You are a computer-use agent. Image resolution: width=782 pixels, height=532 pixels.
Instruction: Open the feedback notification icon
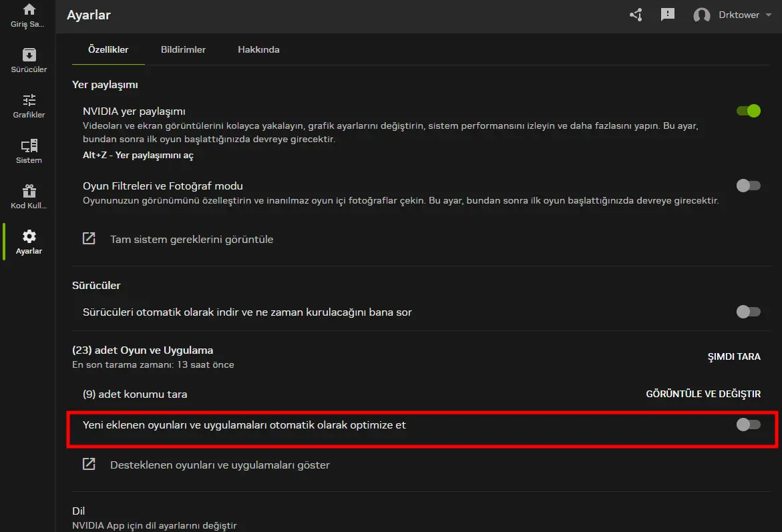point(667,15)
